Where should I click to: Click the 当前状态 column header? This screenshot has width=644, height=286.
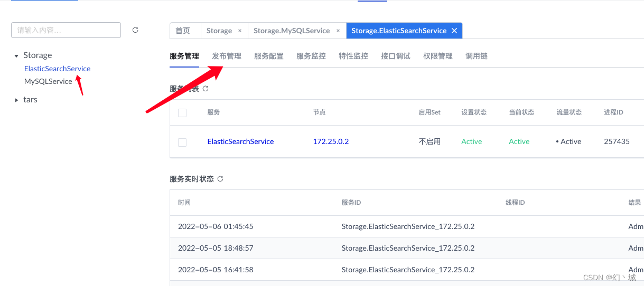(521, 112)
